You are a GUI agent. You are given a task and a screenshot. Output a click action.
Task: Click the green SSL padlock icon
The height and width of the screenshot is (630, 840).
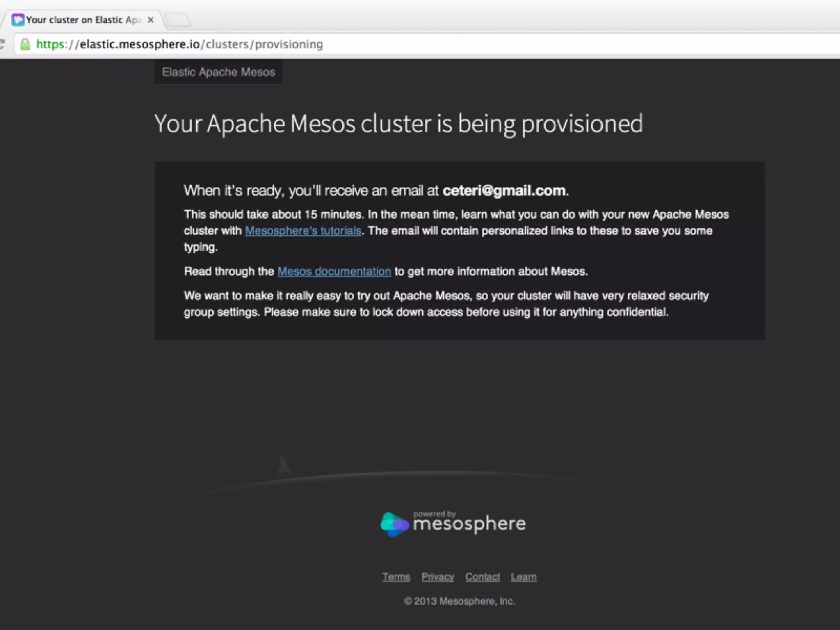coord(25,44)
